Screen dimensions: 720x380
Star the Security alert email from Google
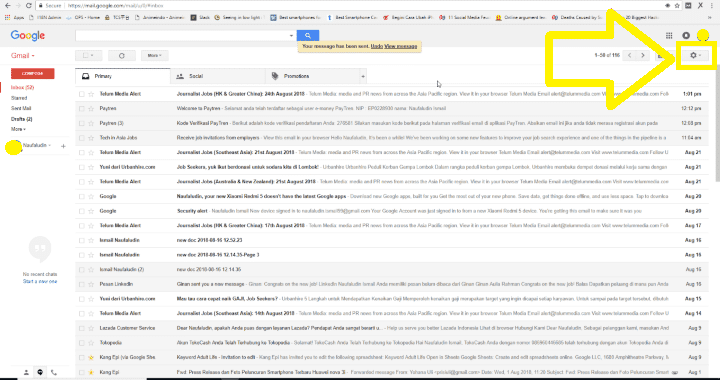coord(91,211)
